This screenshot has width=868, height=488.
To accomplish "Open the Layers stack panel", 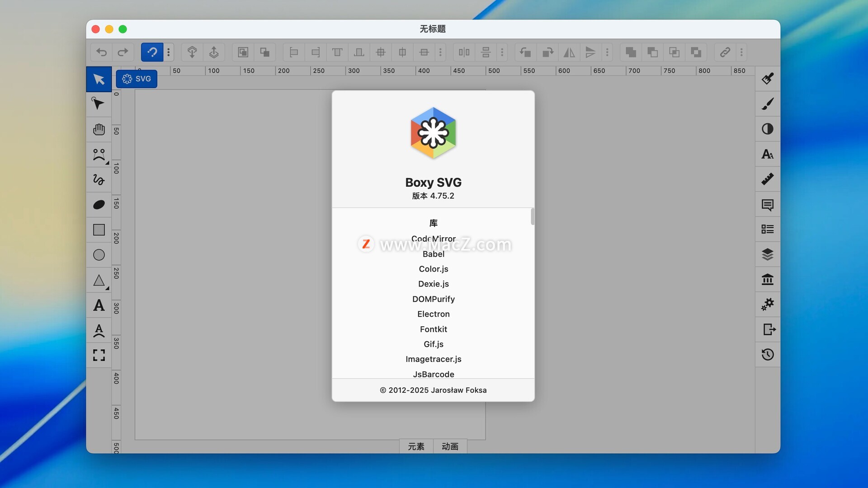I will (x=768, y=254).
